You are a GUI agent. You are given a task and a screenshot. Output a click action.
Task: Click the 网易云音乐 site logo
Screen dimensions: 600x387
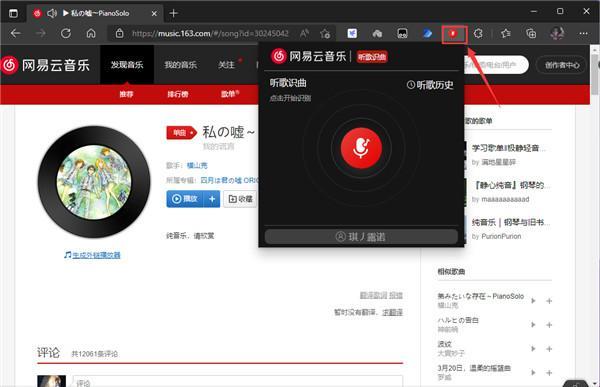[x=45, y=65]
